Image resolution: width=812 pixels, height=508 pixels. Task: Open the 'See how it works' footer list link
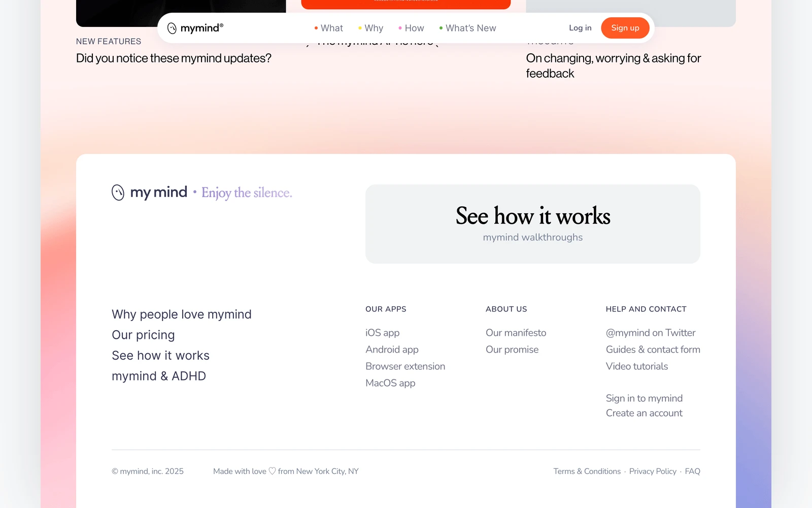160,356
